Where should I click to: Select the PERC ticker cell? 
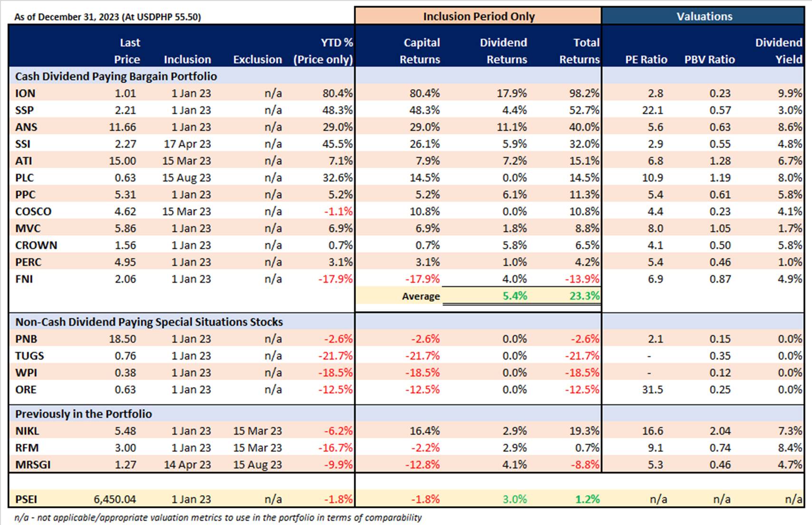click(28, 262)
